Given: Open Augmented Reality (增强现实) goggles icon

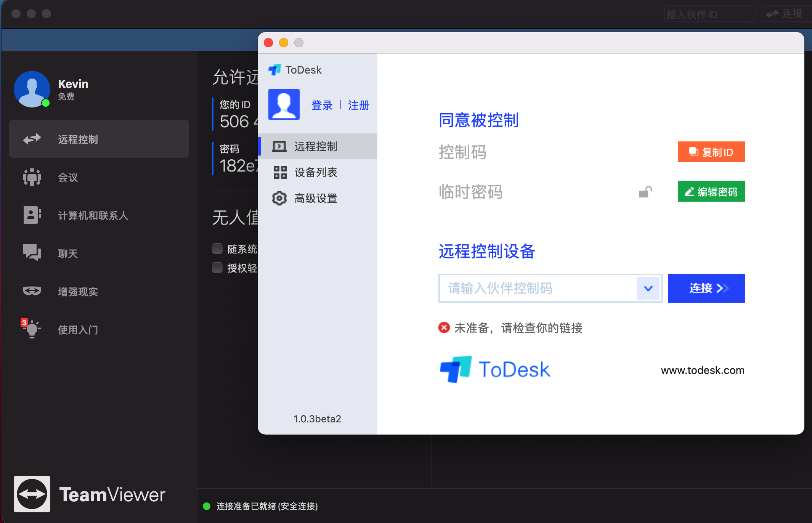Looking at the screenshot, I should 32,291.
